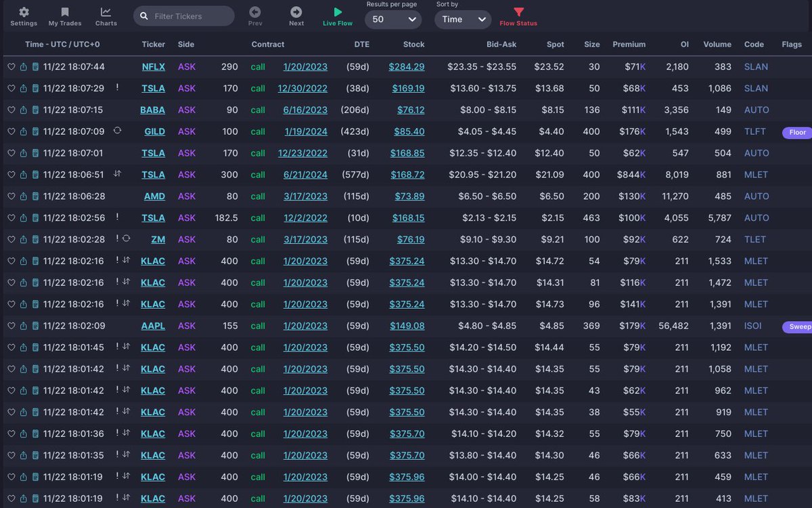Open the 6/21/2024 contract link
The height and width of the screenshot is (508, 812).
(306, 175)
